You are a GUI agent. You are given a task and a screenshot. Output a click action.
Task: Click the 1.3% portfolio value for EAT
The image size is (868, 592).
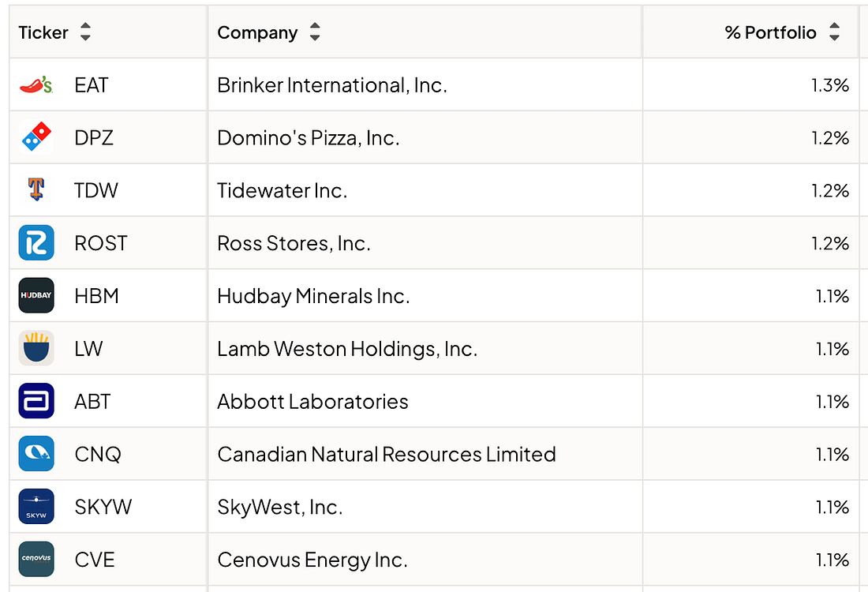pyautogui.click(x=830, y=85)
